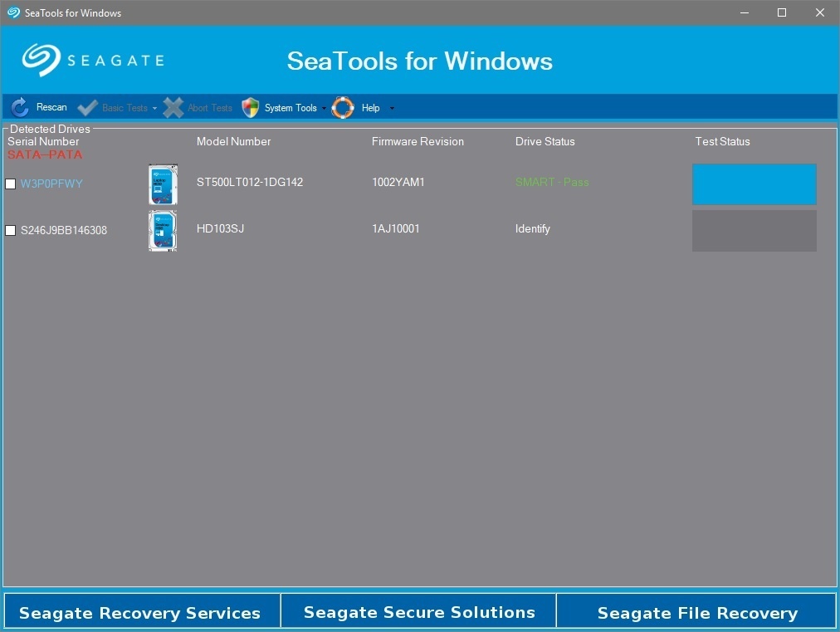Click firmware revision 1002YAM1
Screen dimensions: 840x632
tap(398, 182)
